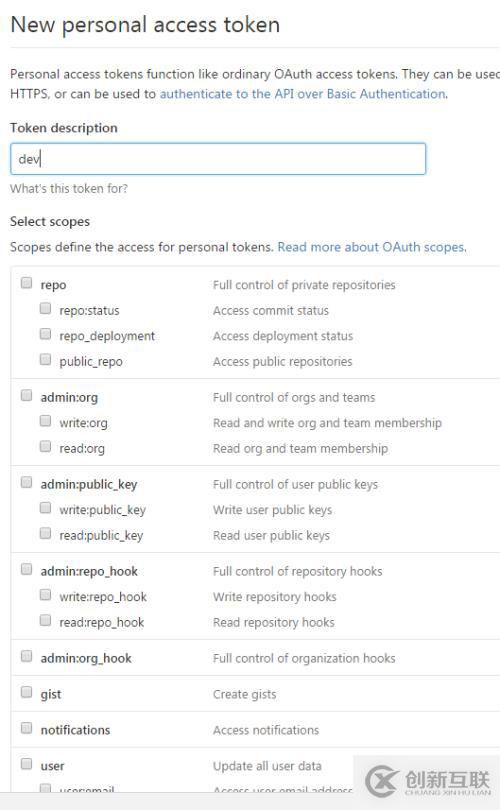
Task: Enable the admin:org scope
Action: click(26, 395)
